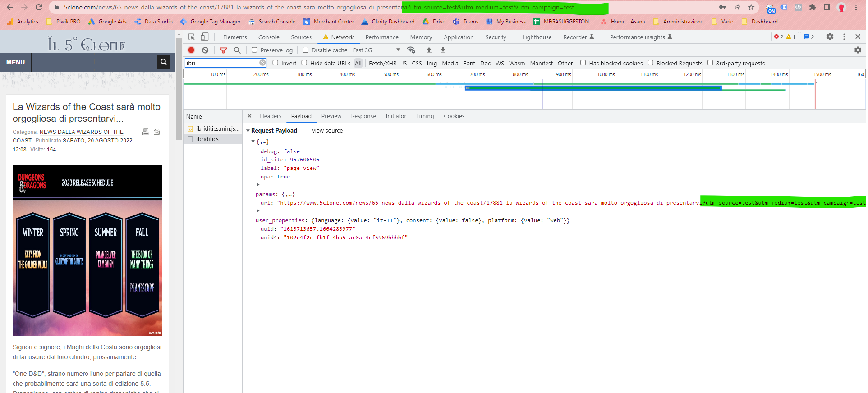Screen dimensions: 868x393
Task: Stop recording the network log
Action: 191,50
